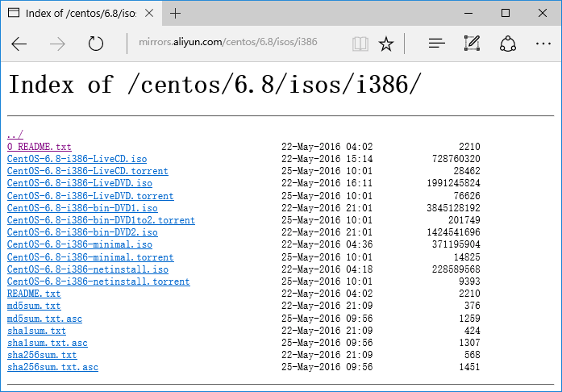This screenshot has height=392, width=562.
Task: Open md5sum.txt.asc link
Action: (45, 319)
